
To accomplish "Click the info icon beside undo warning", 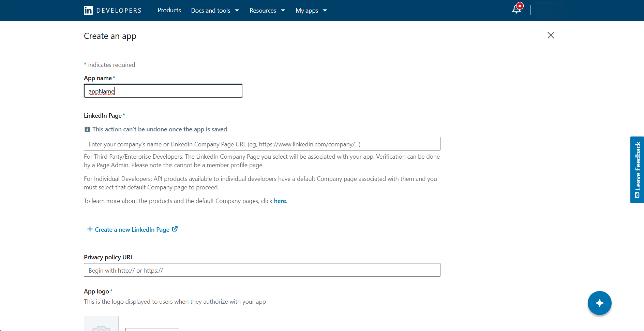I will coord(87,129).
